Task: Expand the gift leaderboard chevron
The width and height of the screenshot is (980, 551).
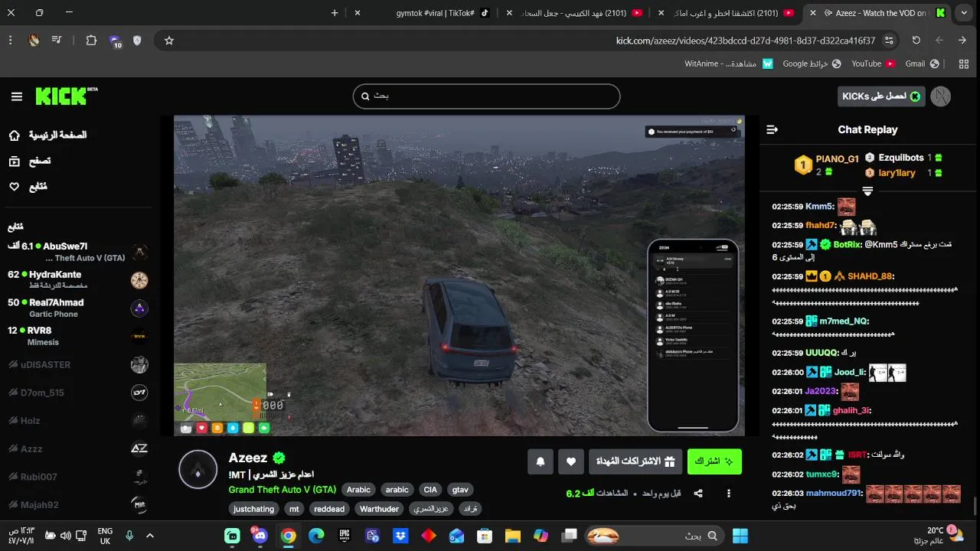Action: pyautogui.click(x=867, y=191)
